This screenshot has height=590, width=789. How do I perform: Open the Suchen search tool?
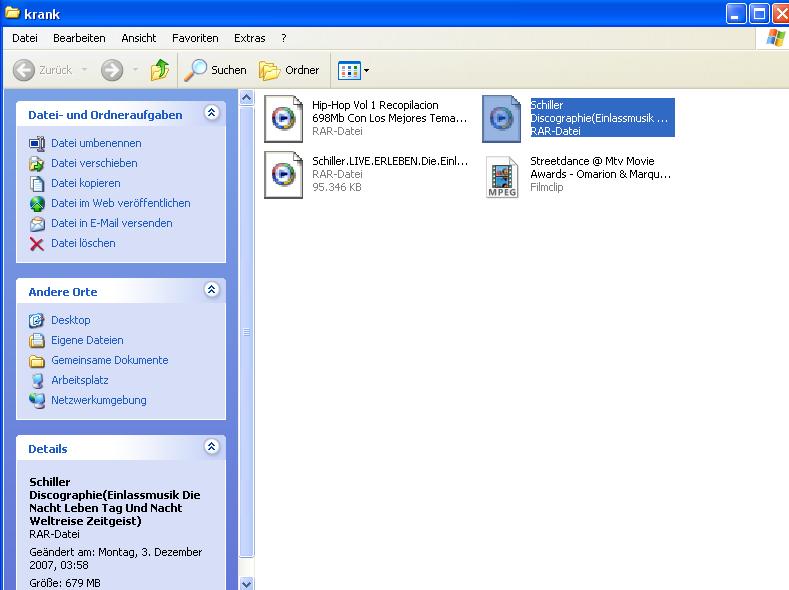click(215, 70)
